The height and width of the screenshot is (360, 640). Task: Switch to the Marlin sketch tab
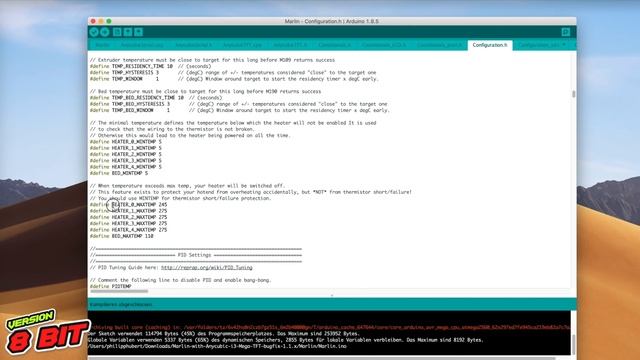point(102,45)
